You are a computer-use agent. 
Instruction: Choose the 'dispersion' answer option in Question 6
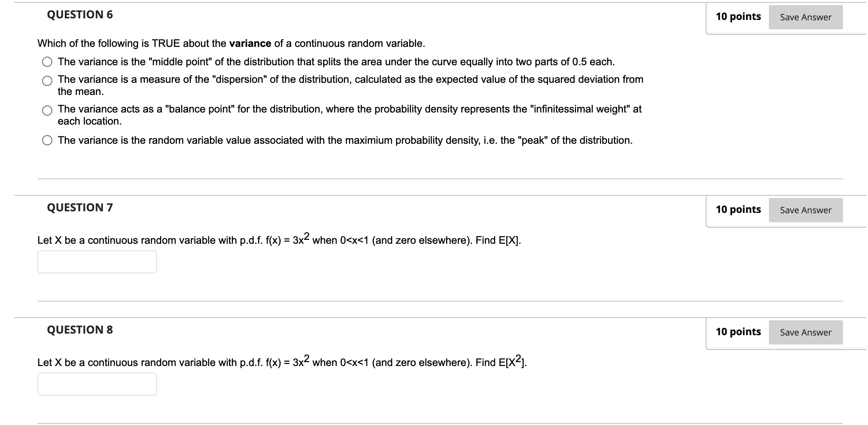(47, 81)
